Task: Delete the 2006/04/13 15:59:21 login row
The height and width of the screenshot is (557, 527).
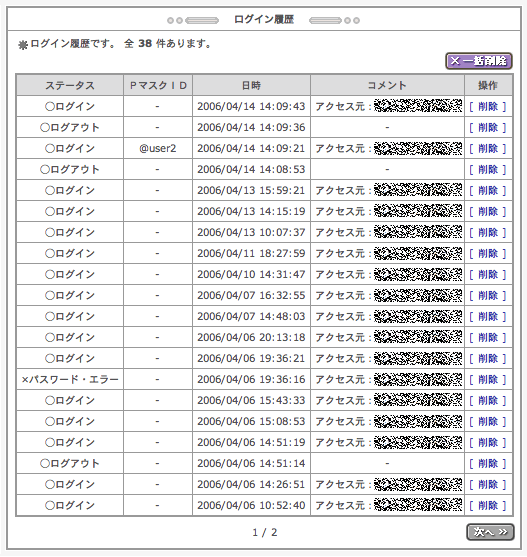Action: click(x=488, y=190)
